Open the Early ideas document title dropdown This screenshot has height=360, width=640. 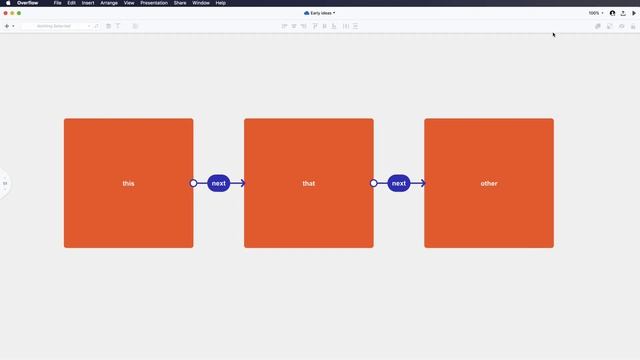click(x=320, y=13)
